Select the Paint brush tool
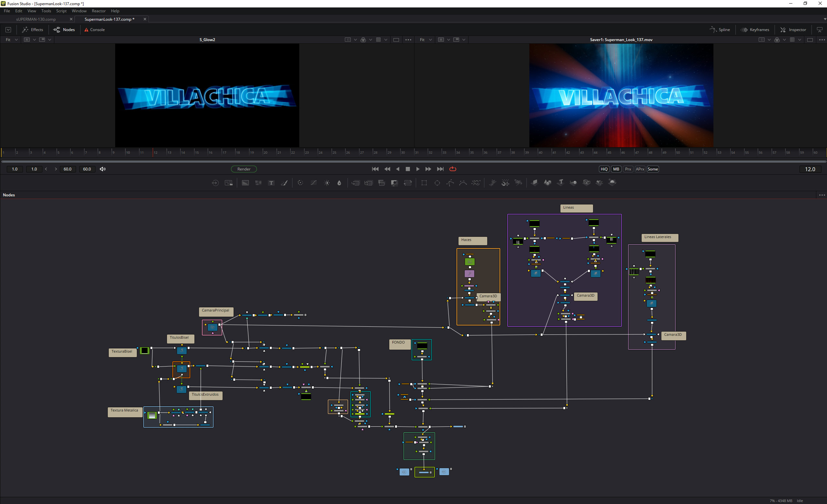This screenshot has width=827, height=504. click(x=284, y=183)
